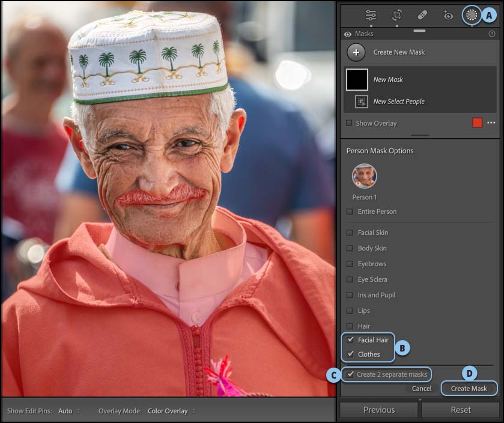The width and height of the screenshot is (504, 423).
Task: Click the plus Create New Mask button
Action: click(x=356, y=52)
